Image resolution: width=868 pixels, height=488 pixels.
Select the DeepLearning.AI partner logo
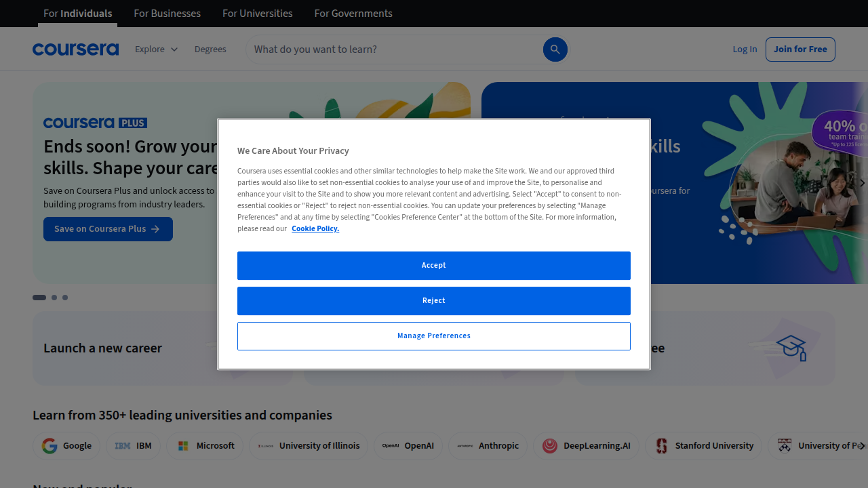coord(586,445)
